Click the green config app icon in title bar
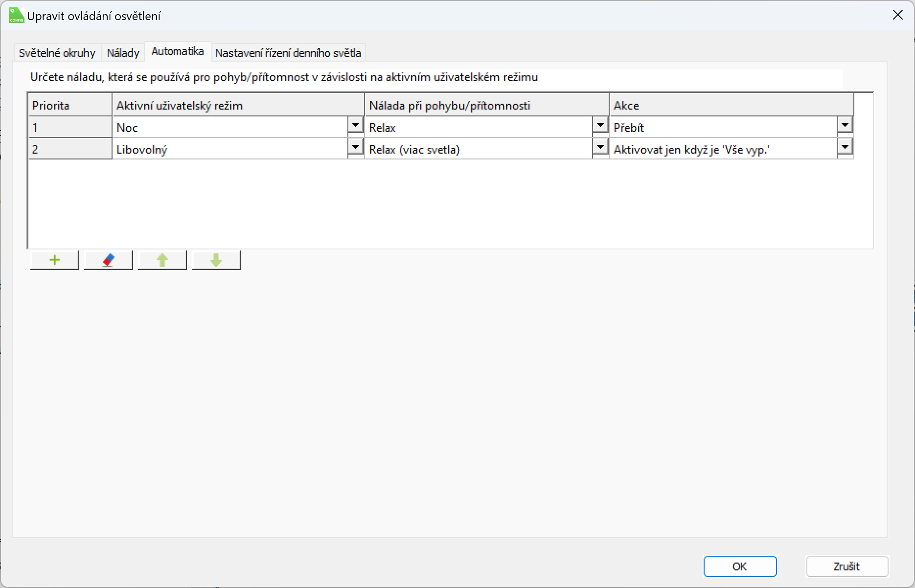 click(16, 16)
